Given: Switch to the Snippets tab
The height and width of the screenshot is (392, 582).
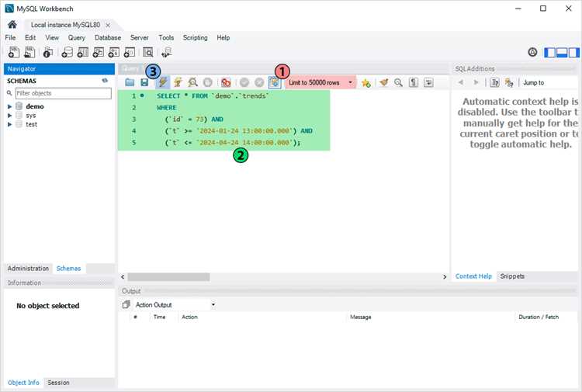Looking at the screenshot, I should 512,276.
